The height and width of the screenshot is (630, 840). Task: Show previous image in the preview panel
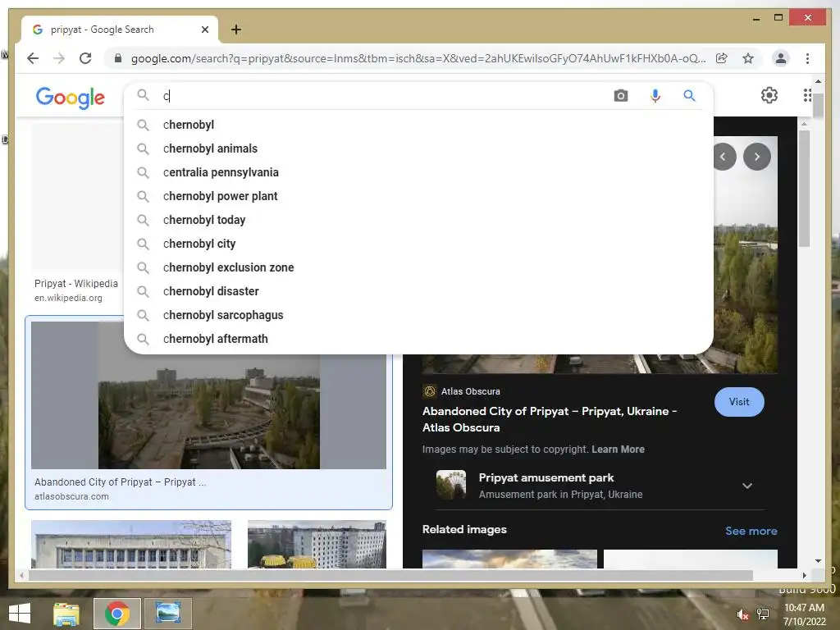pyautogui.click(x=724, y=157)
